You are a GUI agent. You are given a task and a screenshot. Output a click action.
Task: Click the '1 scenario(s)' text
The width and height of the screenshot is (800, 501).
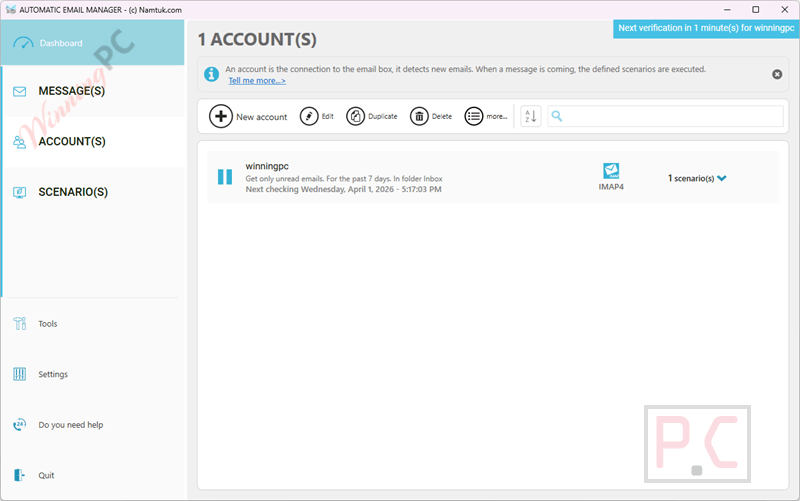click(x=691, y=178)
